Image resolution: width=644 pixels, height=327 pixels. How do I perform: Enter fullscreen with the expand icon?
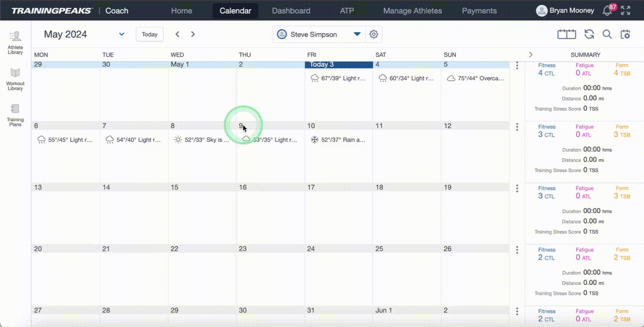tap(625, 11)
